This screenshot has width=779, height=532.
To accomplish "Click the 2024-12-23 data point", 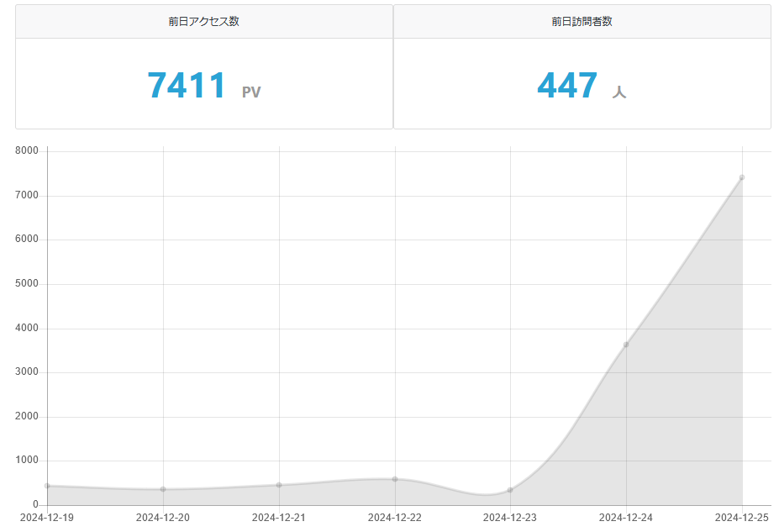I will pyautogui.click(x=510, y=490).
